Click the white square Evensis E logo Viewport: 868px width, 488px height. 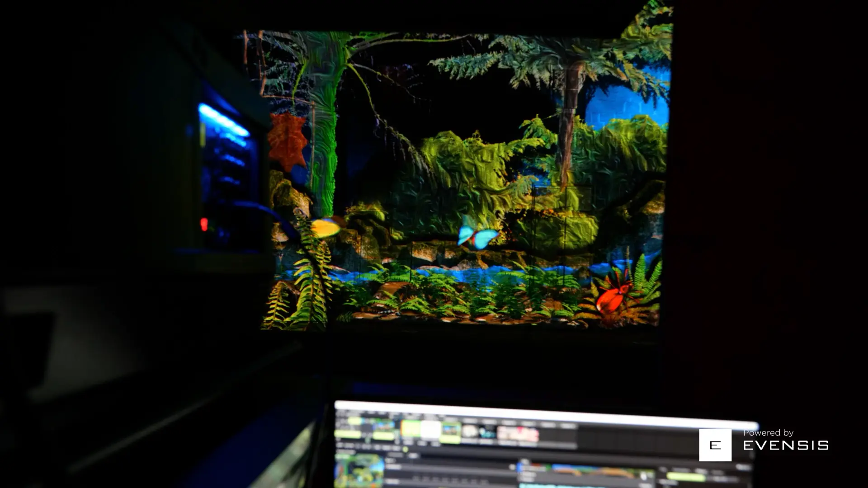pyautogui.click(x=715, y=445)
